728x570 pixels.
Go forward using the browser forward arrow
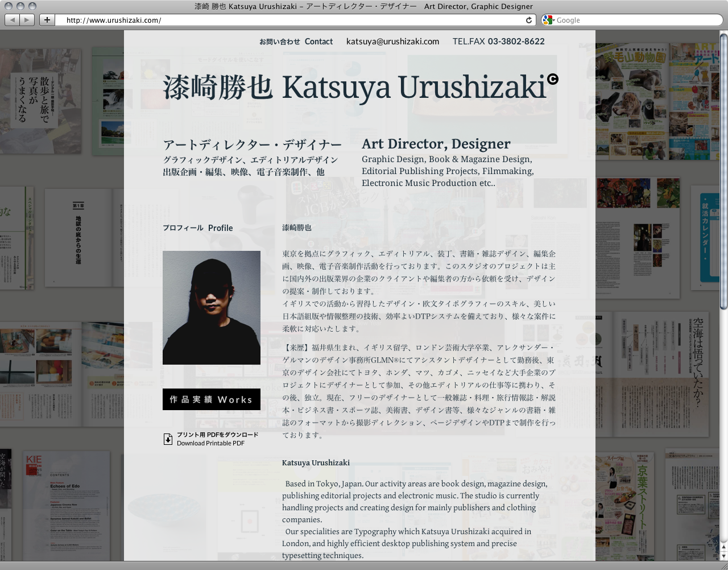click(27, 20)
